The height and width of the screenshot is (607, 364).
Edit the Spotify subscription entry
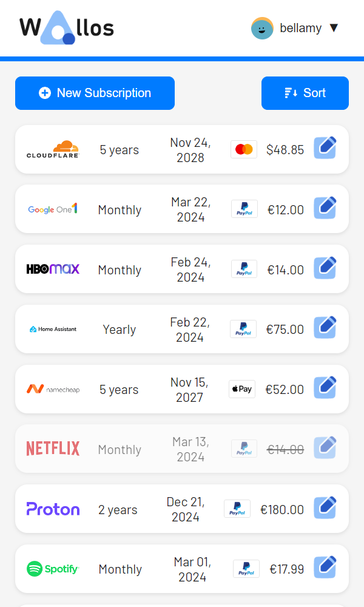325,568
